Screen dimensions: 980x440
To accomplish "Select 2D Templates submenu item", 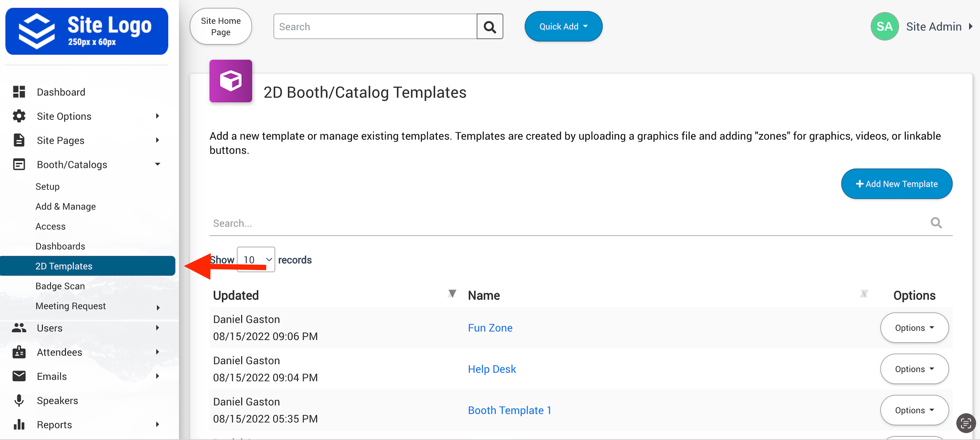I will 88,266.
